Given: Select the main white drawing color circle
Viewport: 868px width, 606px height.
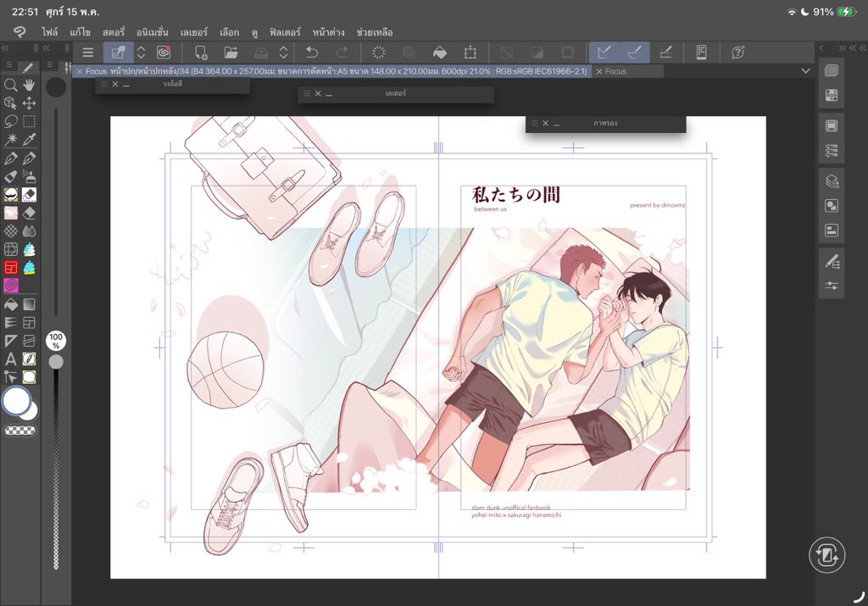Looking at the screenshot, I should (17, 400).
